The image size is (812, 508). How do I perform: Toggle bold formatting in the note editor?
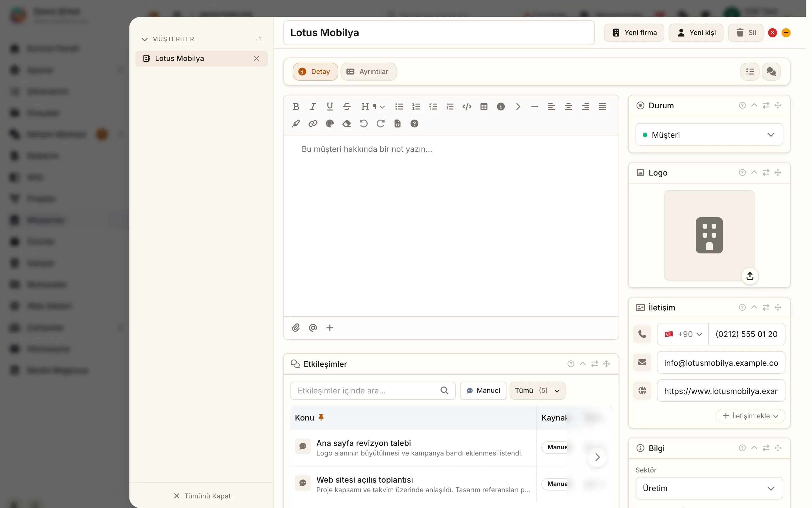[x=295, y=106]
